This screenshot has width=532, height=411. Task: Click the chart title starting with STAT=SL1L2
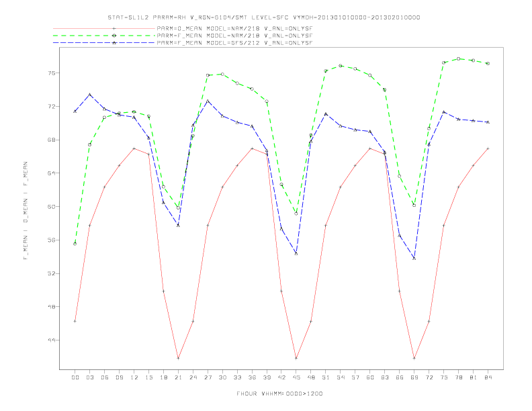coord(264,17)
